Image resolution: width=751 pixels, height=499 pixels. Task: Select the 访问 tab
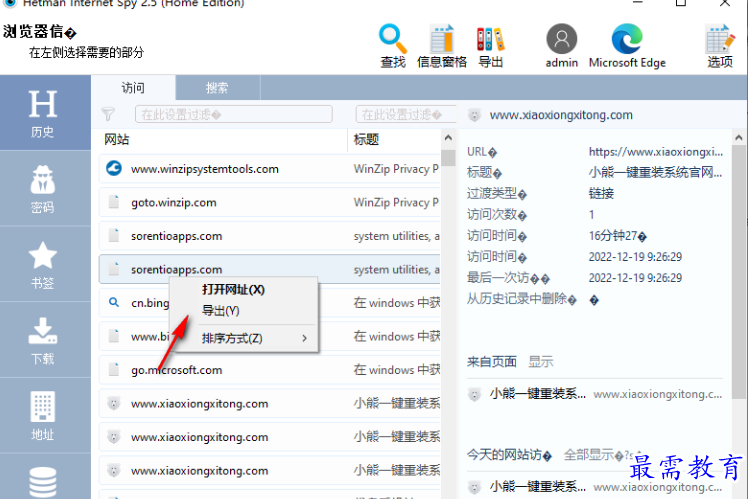click(133, 88)
